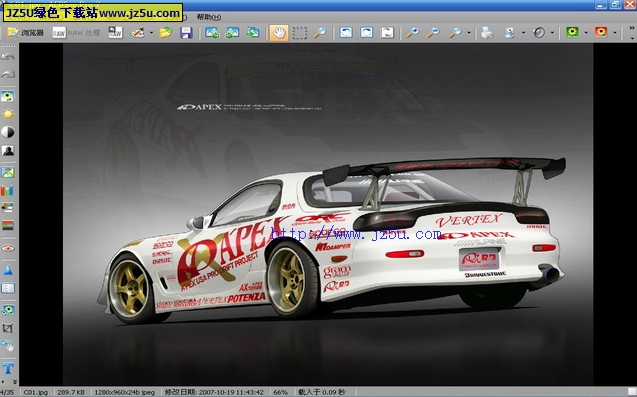Open the Browser (浏览器) view
This screenshot has width=637, height=397.
pyautogui.click(x=25, y=33)
